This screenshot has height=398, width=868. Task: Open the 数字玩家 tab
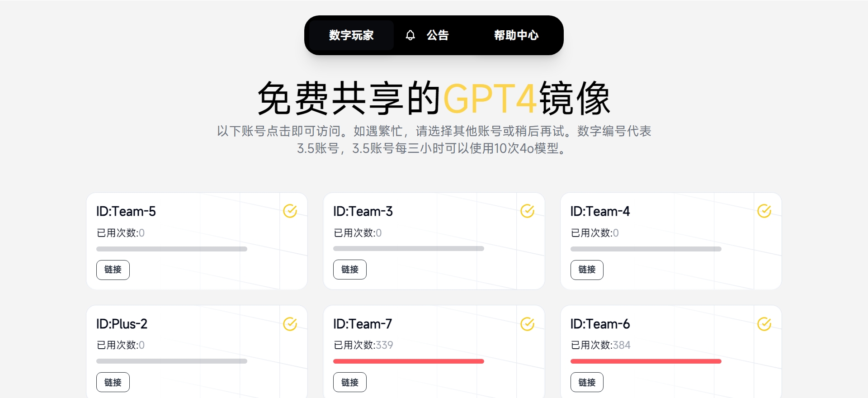[x=351, y=35]
